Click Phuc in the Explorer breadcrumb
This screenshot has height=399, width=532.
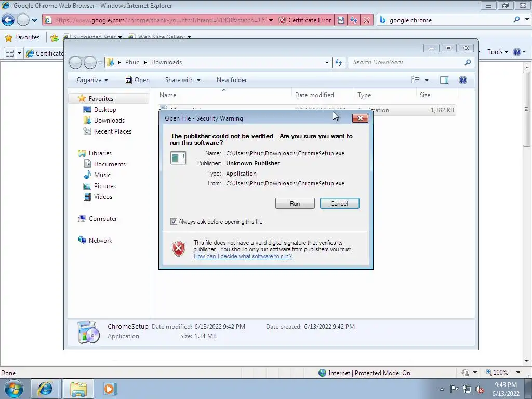132,62
